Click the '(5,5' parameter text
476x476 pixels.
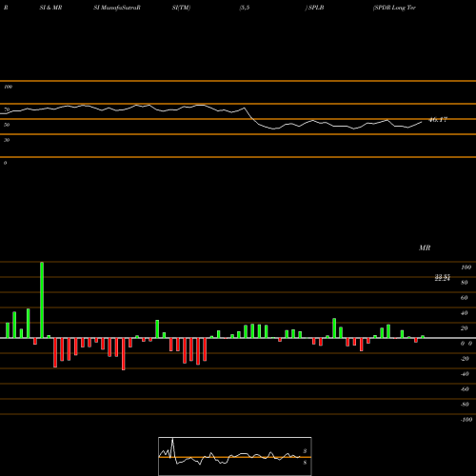(245, 8)
